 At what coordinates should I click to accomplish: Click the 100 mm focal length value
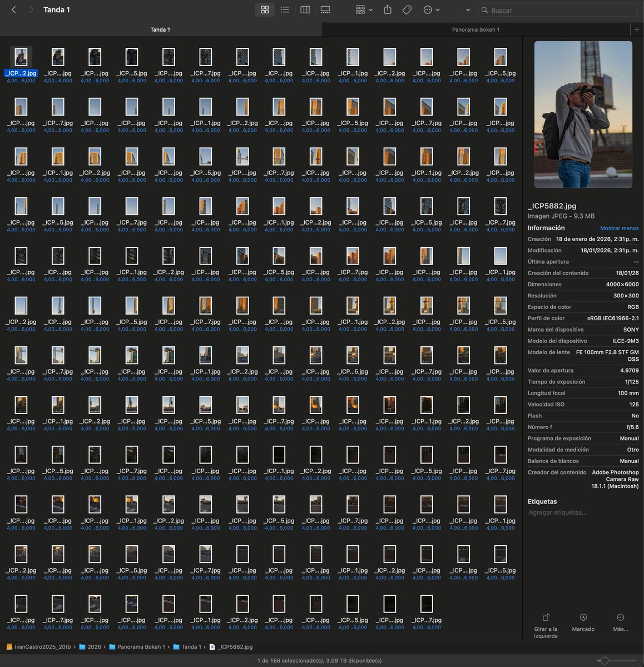[x=628, y=393]
